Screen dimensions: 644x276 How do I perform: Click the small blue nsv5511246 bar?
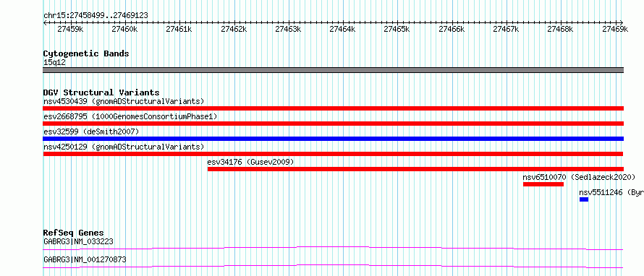584,199
